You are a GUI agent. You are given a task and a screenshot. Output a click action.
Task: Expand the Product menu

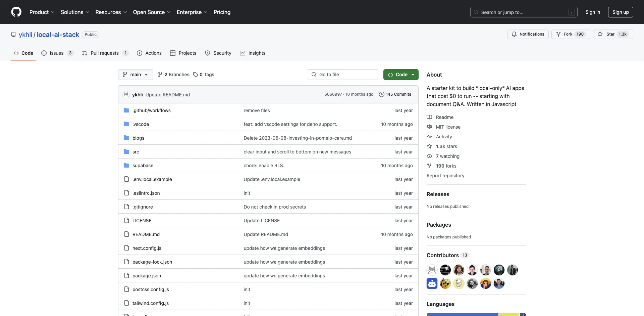pyautogui.click(x=42, y=12)
